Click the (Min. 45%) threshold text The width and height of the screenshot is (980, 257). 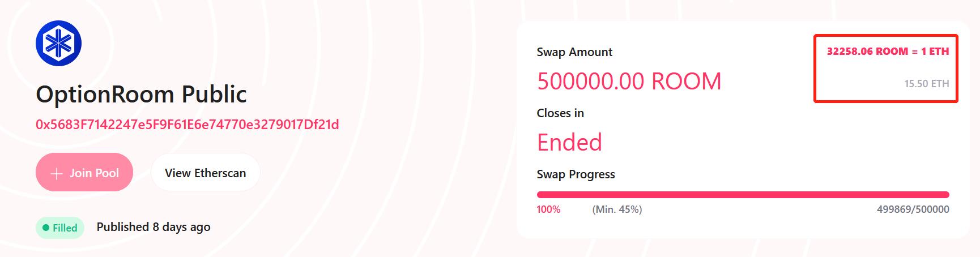coord(617,209)
